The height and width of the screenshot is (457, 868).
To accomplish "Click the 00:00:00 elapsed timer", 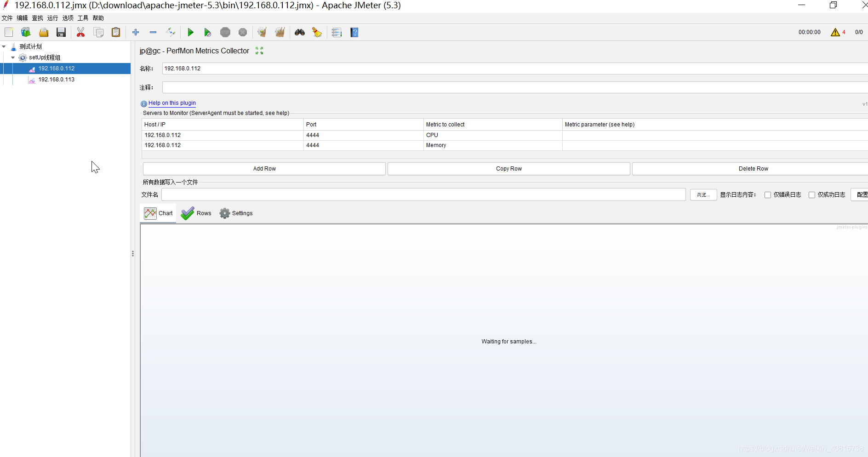I will point(809,32).
